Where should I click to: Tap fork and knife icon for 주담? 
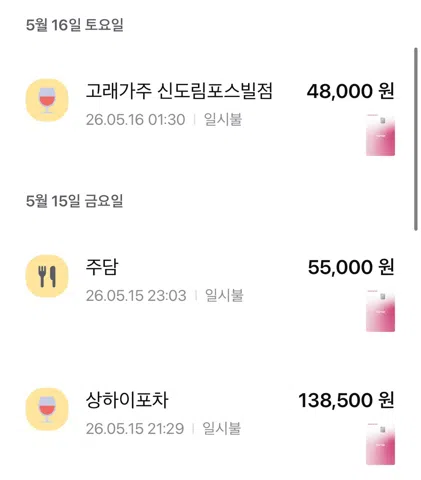tap(47, 276)
